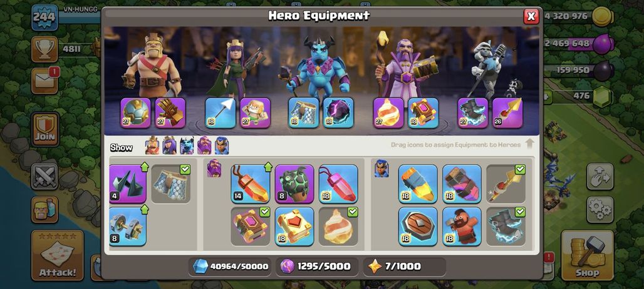Select the Spiky Ball equipment level 4
This screenshot has height=289, width=644.
click(x=128, y=184)
